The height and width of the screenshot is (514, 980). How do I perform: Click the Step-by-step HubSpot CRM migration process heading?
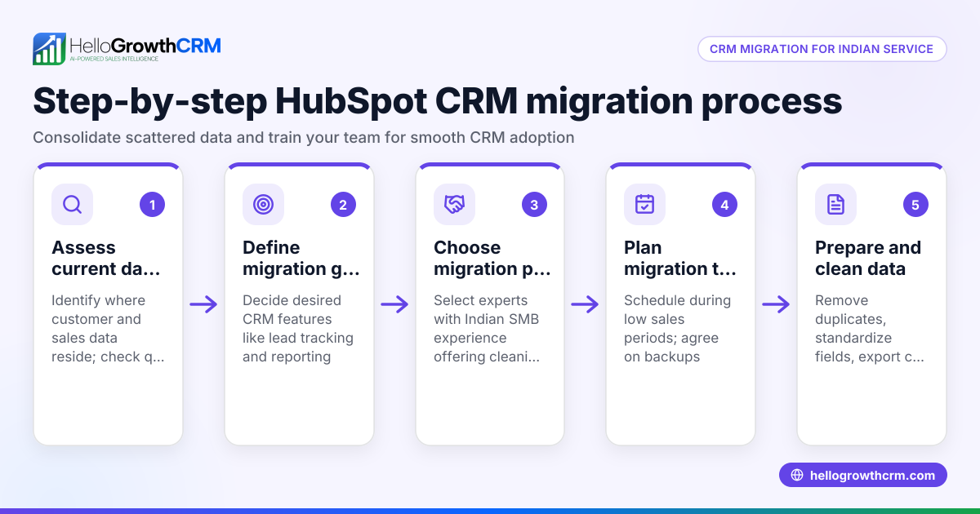click(x=438, y=101)
